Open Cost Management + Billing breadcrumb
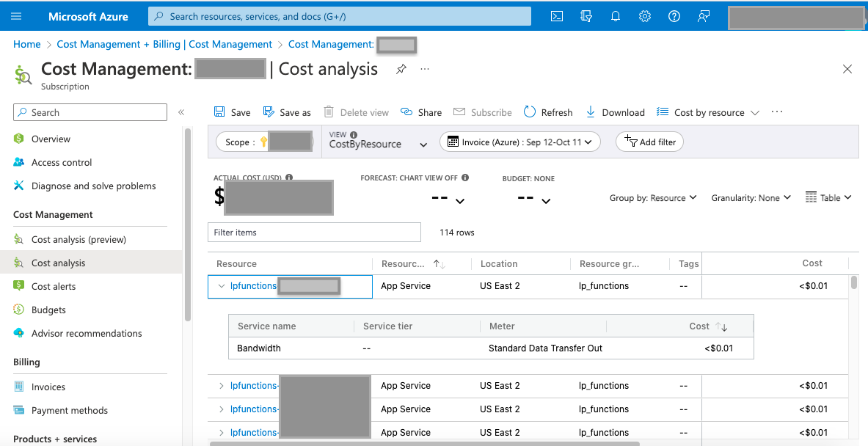This screenshot has width=868, height=446. point(164,44)
